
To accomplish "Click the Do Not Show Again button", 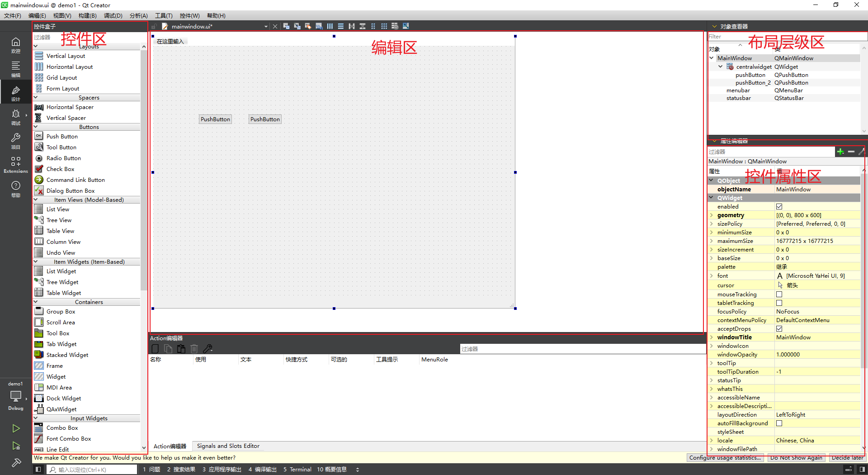I will pyautogui.click(x=796, y=458).
